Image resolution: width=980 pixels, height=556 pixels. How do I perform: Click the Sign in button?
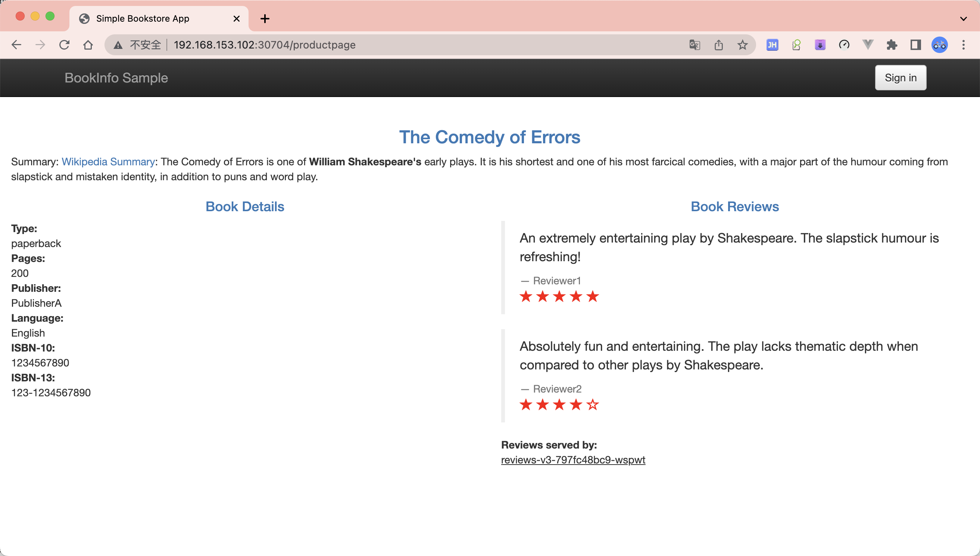(x=900, y=78)
